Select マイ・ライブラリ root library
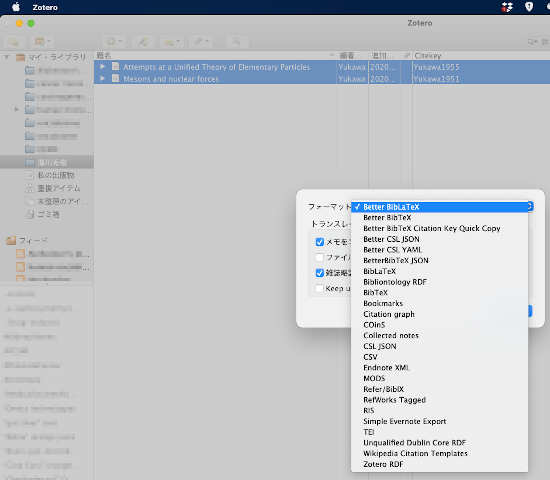Image resolution: width=550 pixels, height=480 pixels. click(x=57, y=57)
